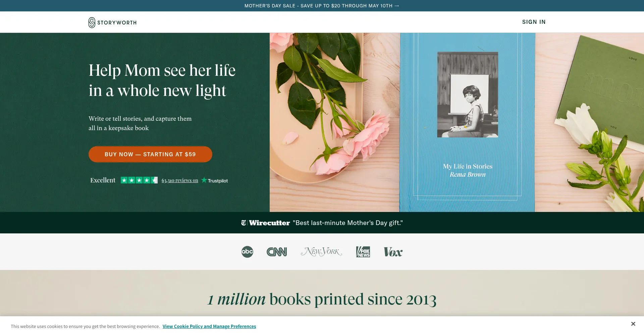
Task: Click the Fox News logo
Action: [x=363, y=252]
